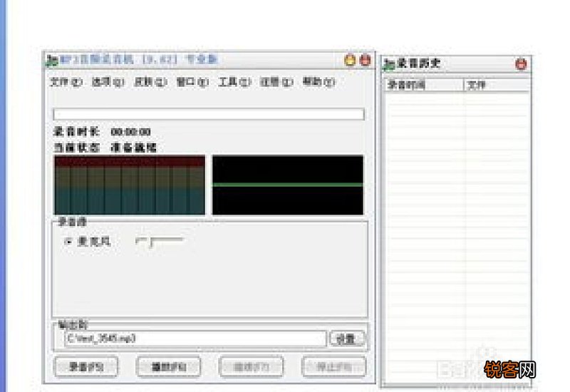Image resolution: width=570 pixels, height=392 pixels.
Task: Click the 准备就绪 status text
Action: pyautogui.click(x=133, y=148)
